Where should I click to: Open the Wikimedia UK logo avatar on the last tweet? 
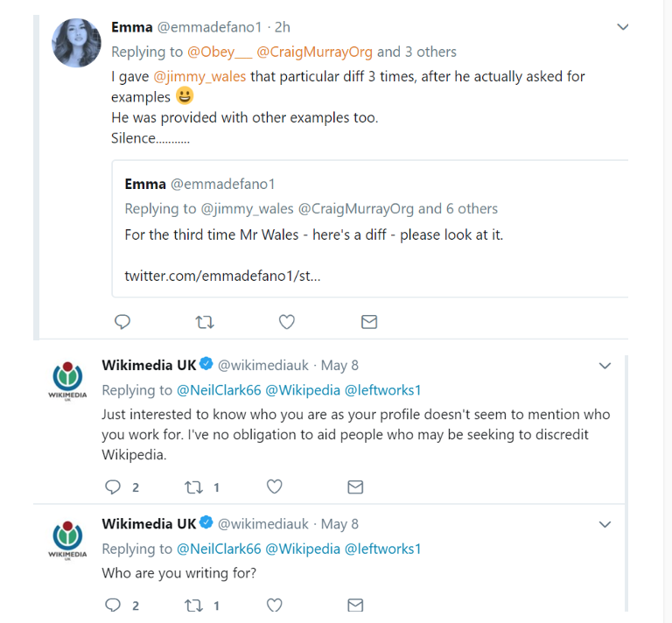[67, 539]
